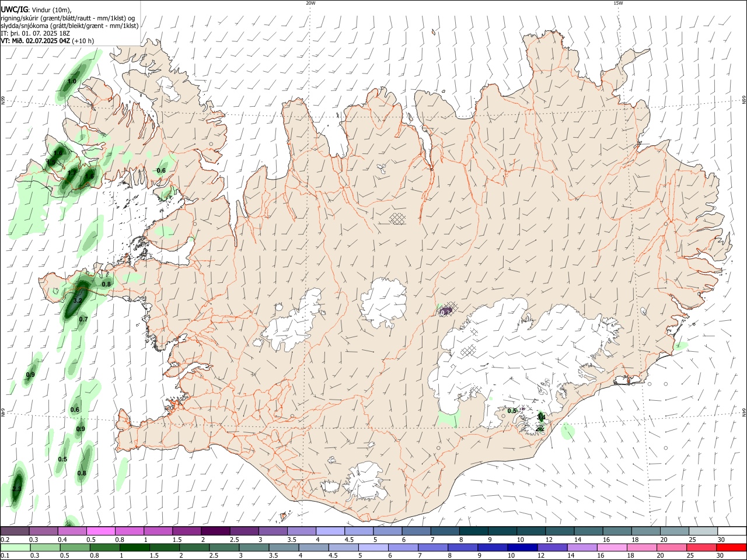Screen dimensions: 747x560
Task: Click the "15W" longitude label at top edge
Action: click(x=618, y=3)
